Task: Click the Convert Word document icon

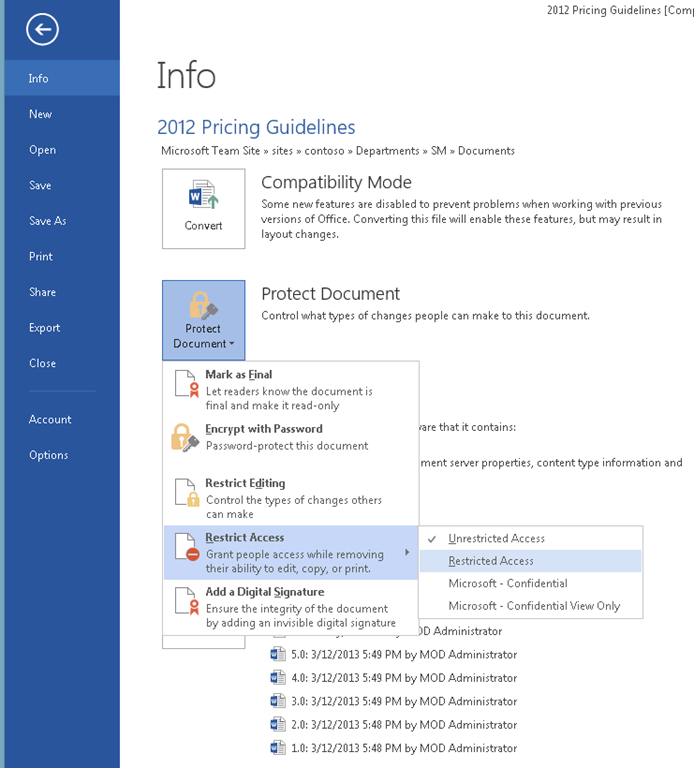Action: pos(203,194)
